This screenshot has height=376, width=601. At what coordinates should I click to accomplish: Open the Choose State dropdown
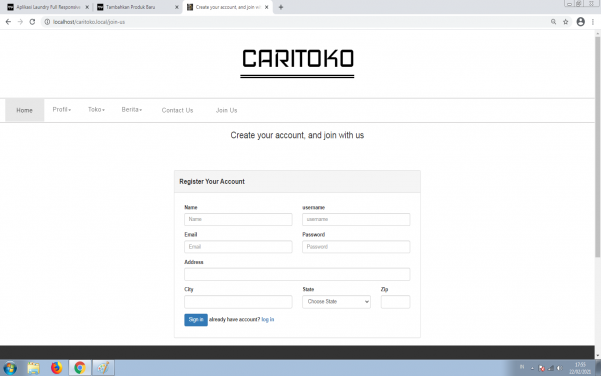[x=336, y=302]
